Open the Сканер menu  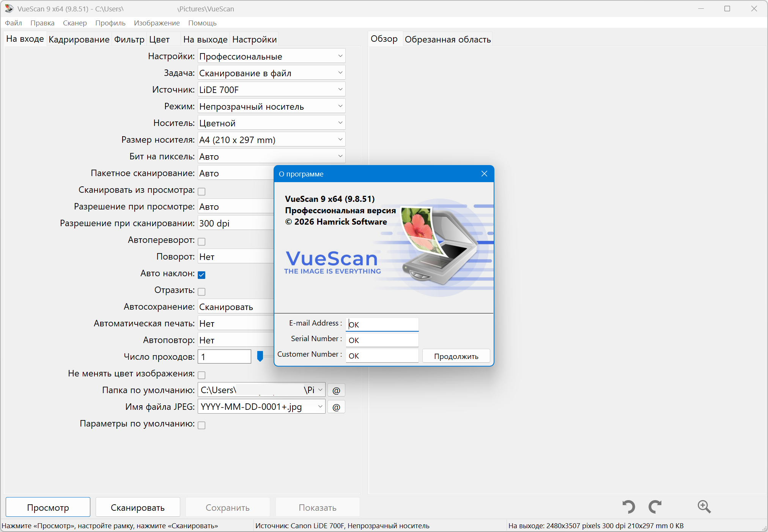tap(75, 23)
